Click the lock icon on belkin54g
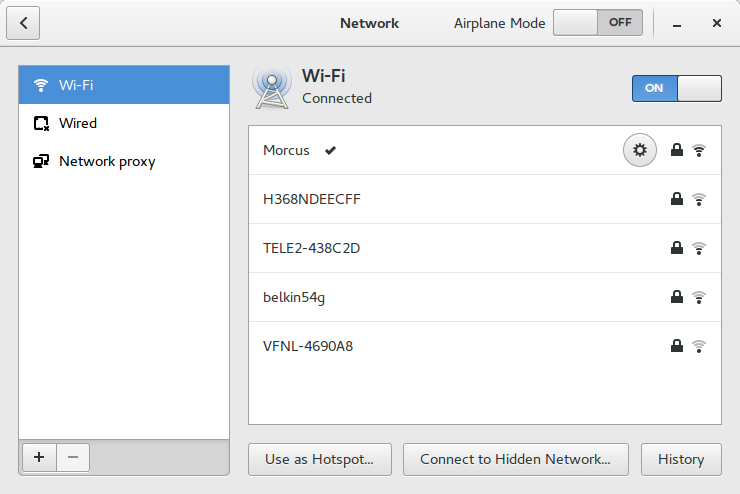 pos(677,297)
